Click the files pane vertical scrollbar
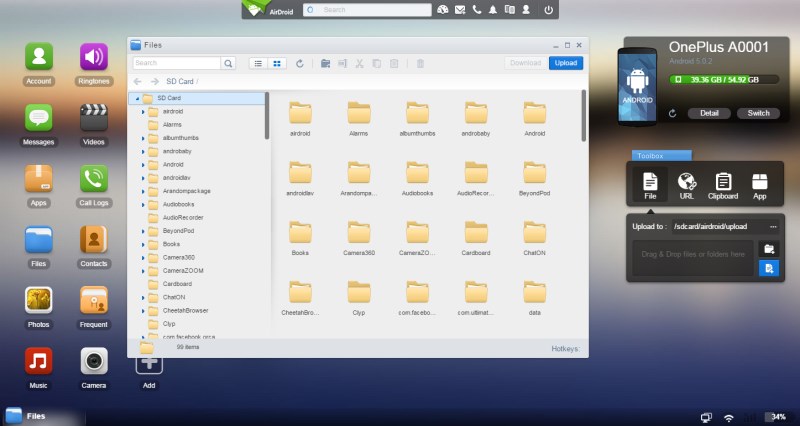The height and width of the screenshot is (426, 800). 584,116
